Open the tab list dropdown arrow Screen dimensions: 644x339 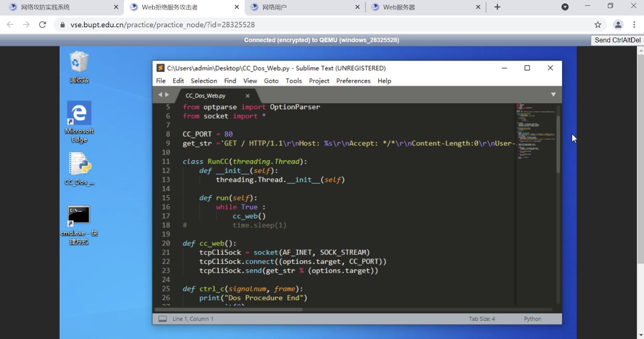(x=553, y=95)
